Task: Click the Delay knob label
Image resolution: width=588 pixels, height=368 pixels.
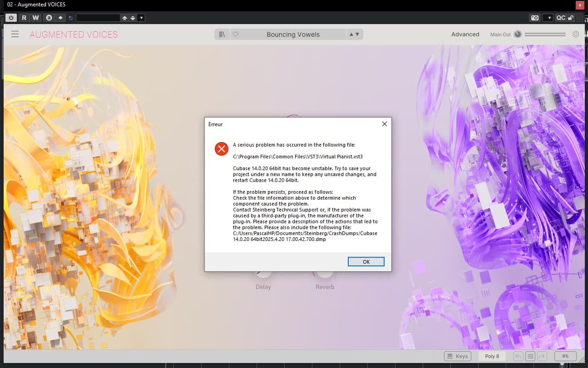Action: (x=263, y=287)
